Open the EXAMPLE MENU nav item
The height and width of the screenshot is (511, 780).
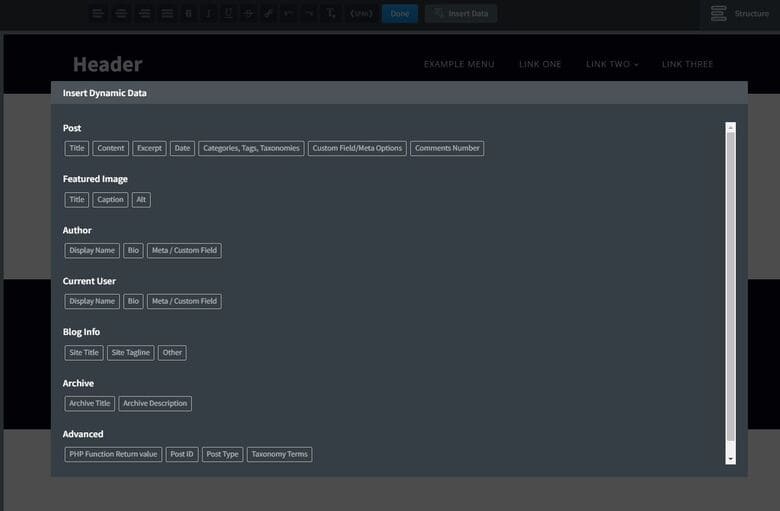click(x=459, y=64)
